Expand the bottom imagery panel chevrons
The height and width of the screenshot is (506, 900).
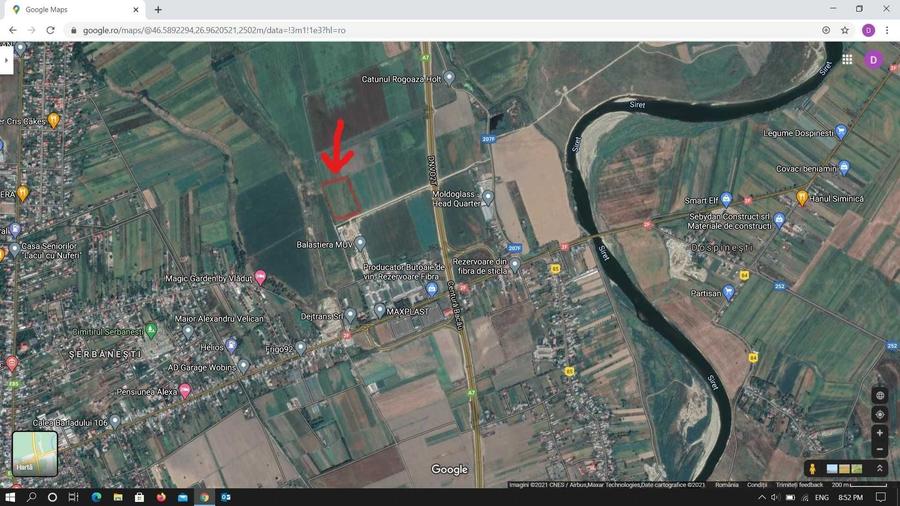tap(879, 469)
